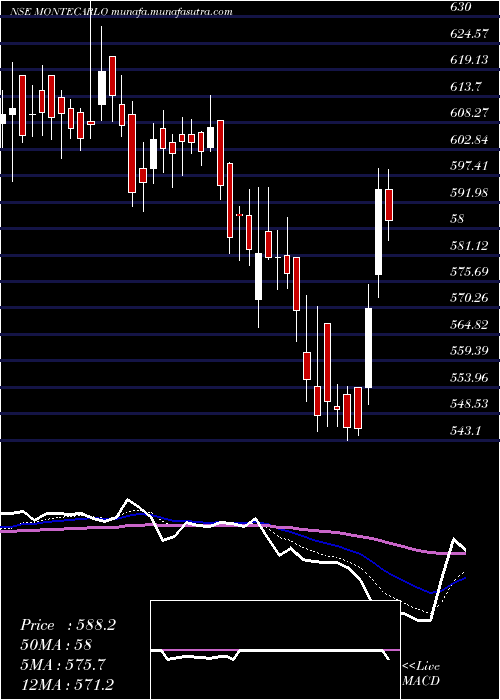Select the 602.84 price axis label
Screen dimensions: 500x700
point(470,140)
